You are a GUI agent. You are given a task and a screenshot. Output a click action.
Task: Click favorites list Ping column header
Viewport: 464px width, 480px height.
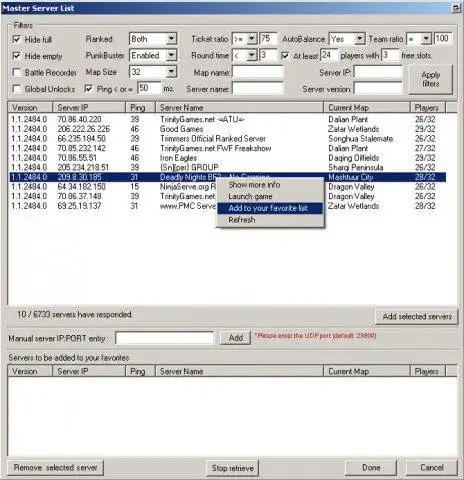pos(140,371)
